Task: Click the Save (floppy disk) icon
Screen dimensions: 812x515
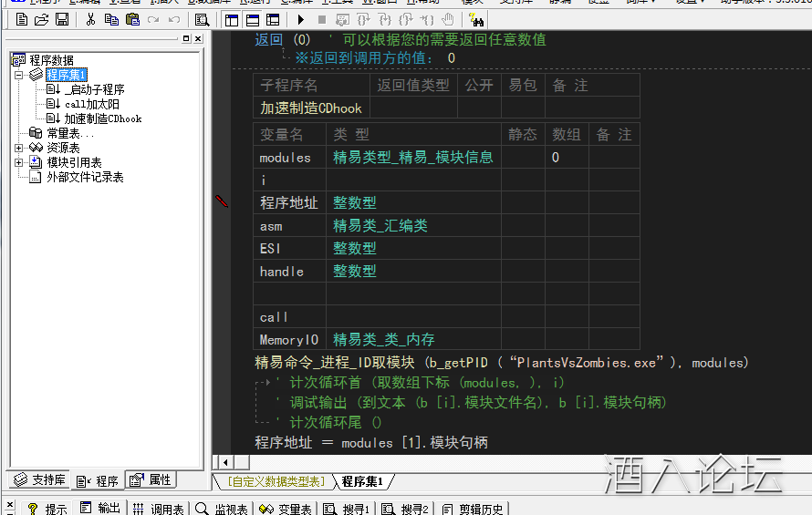Action: point(61,19)
